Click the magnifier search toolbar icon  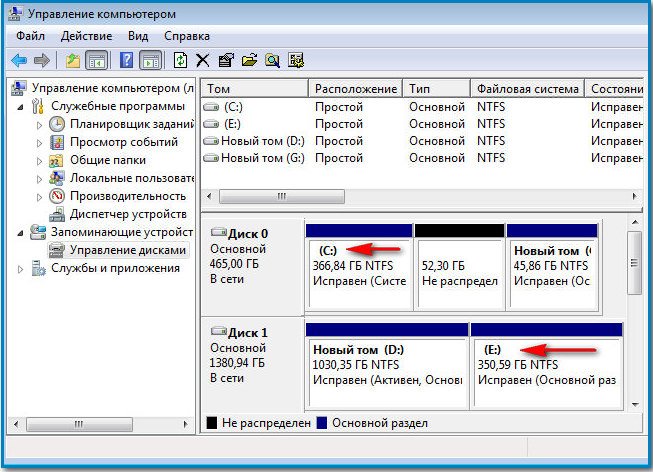272,60
